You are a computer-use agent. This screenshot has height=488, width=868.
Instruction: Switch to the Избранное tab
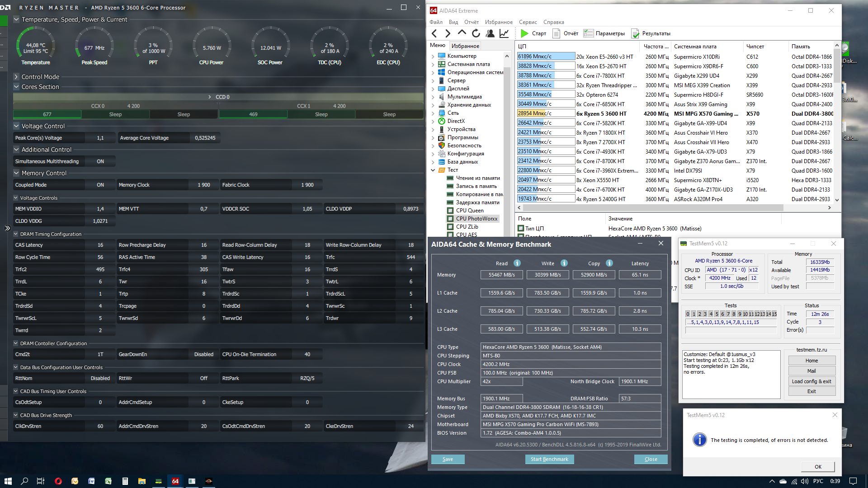tap(465, 46)
